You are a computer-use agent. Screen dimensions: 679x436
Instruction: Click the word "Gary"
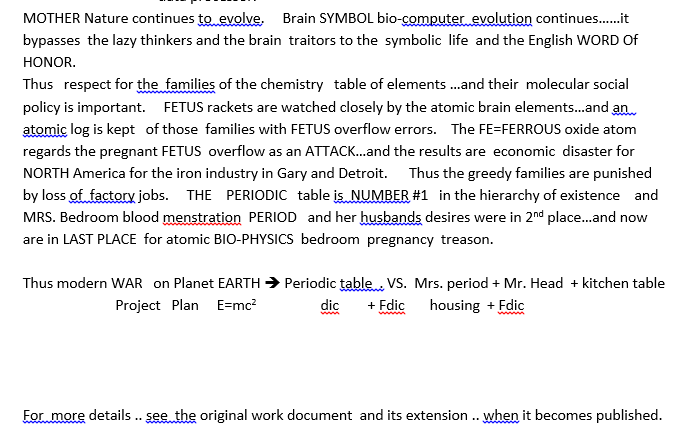click(x=292, y=174)
